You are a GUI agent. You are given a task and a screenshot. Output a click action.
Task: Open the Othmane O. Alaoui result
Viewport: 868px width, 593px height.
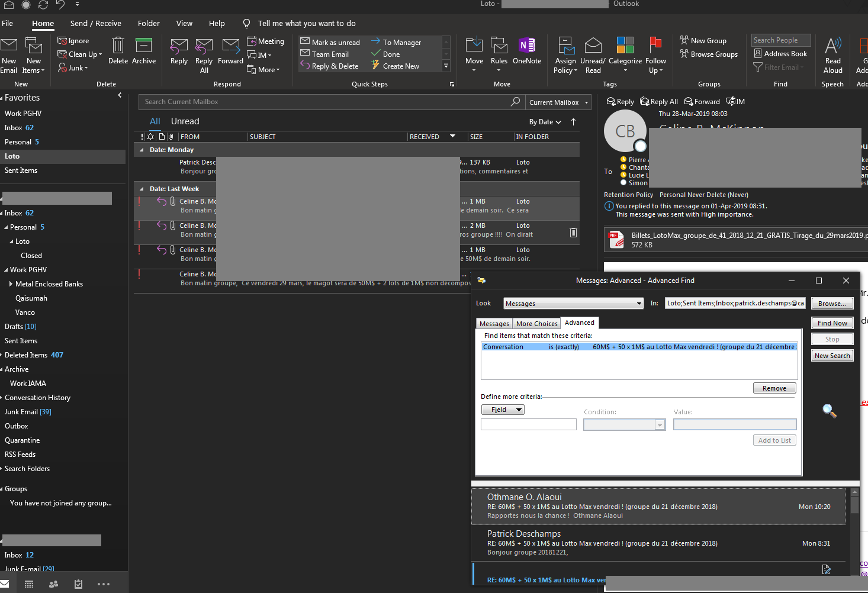pyautogui.click(x=658, y=506)
